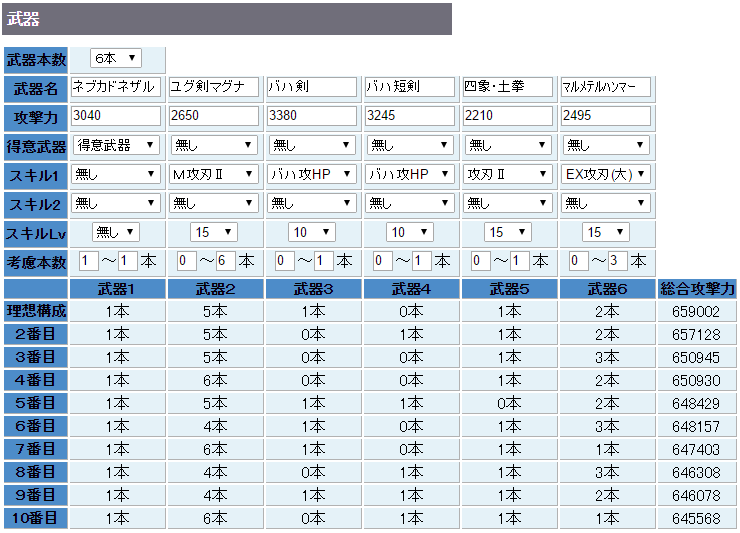Open the 武器本数 dropdown showing 6本
740x533 pixels.
(116, 59)
